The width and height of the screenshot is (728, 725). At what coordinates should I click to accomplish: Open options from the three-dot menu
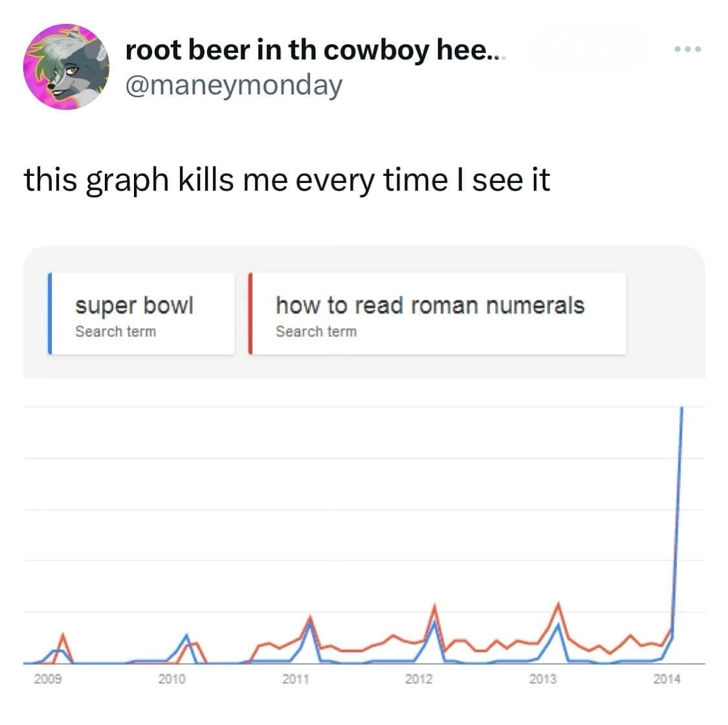(689, 48)
